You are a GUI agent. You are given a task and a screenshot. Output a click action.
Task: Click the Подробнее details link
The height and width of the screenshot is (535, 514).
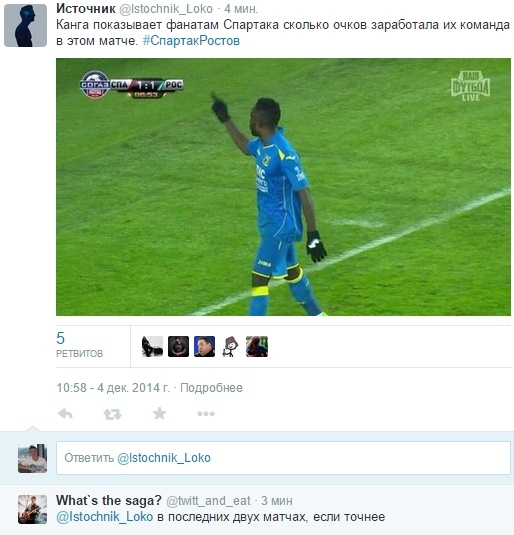211,388
